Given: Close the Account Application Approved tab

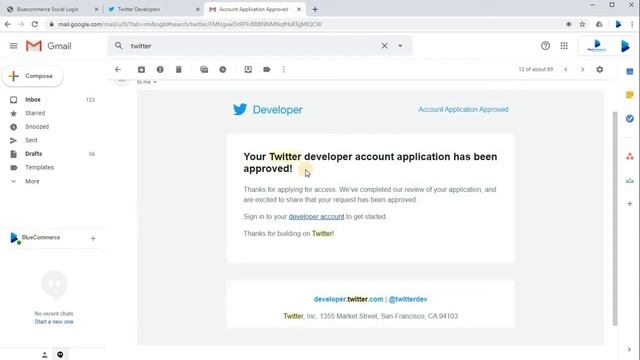Looking at the screenshot, I should (299, 9).
